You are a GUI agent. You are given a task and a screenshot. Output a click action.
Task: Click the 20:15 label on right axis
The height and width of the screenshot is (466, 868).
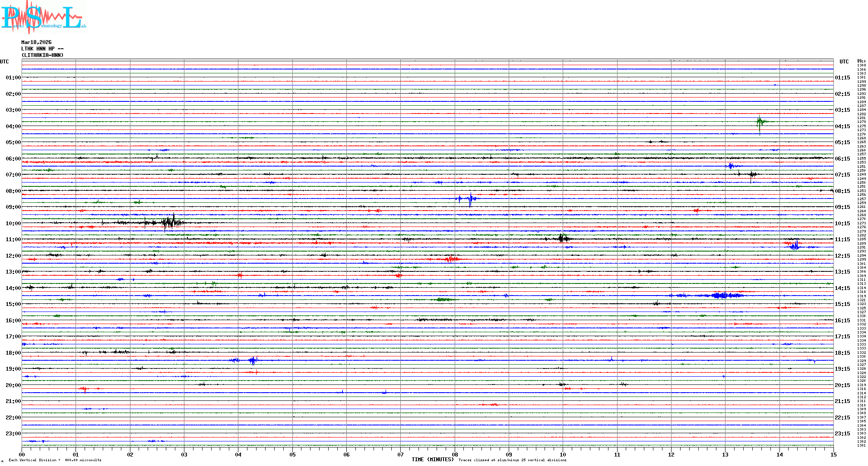tap(842, 385)
